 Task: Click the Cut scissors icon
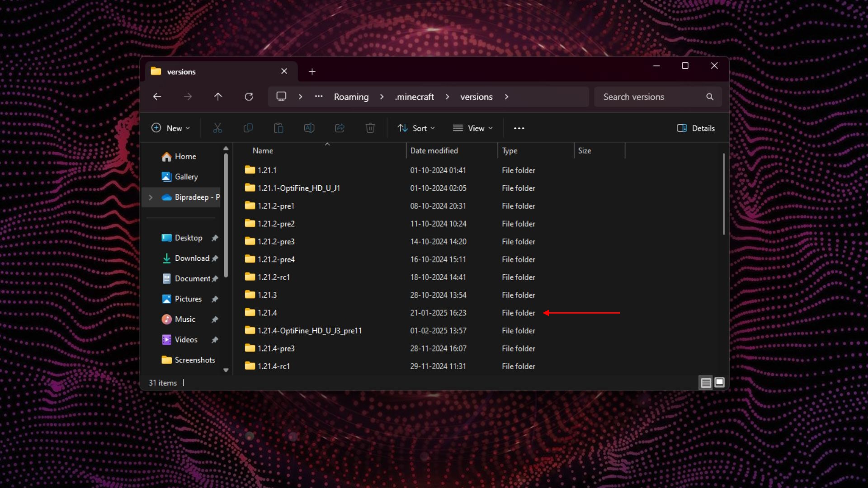(217, 128)
